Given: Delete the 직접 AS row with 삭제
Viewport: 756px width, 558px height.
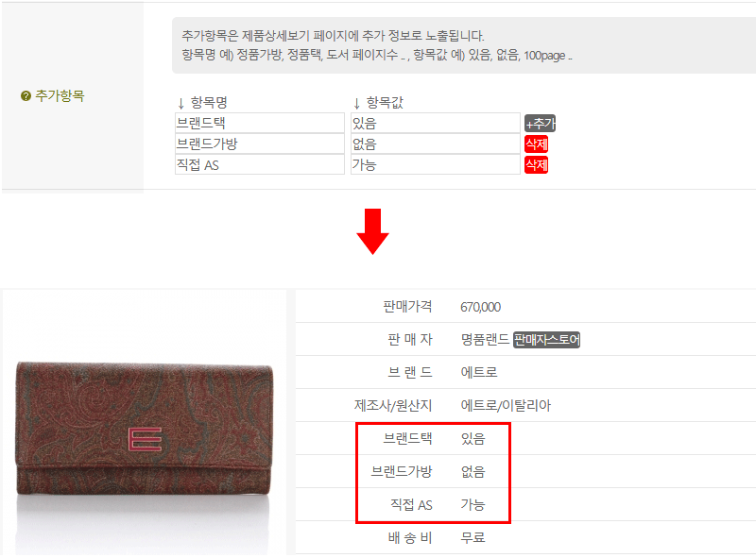Looking at the screenshot, I should (x=536, y=165).
